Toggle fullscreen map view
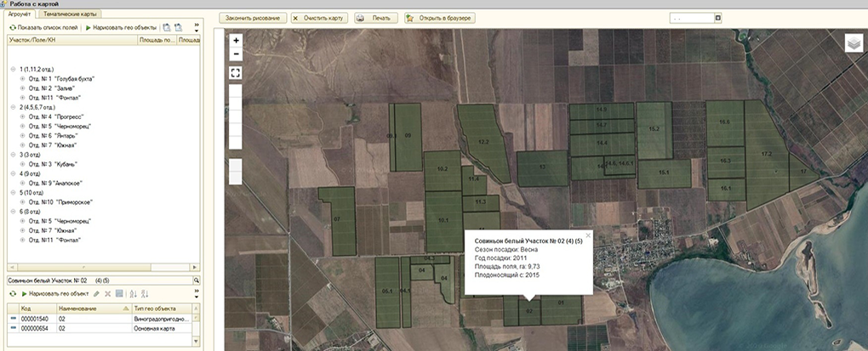 (237, 72)
